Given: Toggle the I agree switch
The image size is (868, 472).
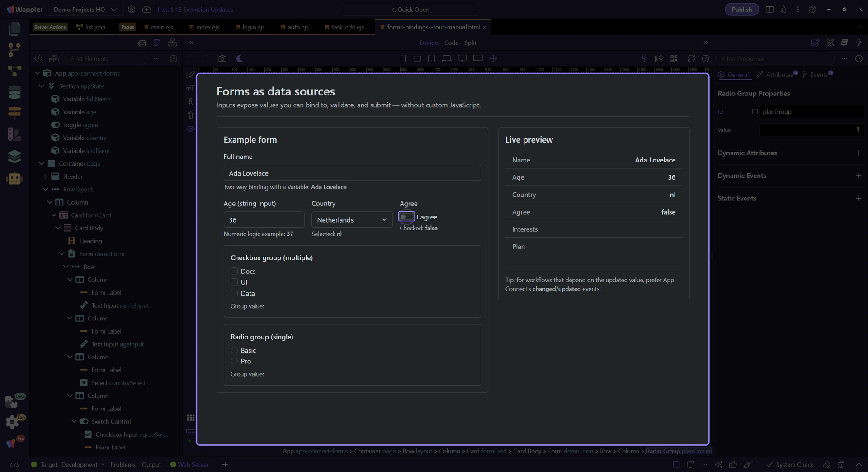Looking at the screenshot, I should point(406,217).
